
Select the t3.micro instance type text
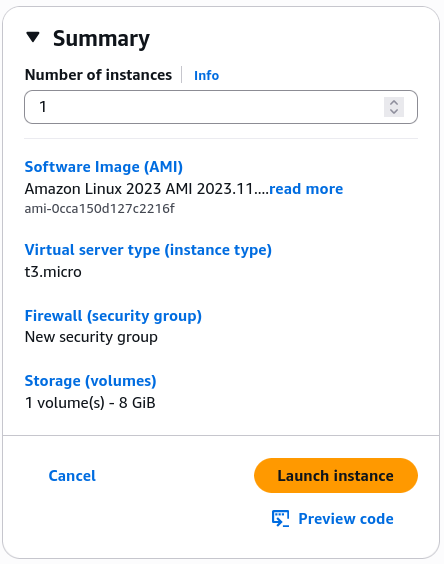(53, 272)
